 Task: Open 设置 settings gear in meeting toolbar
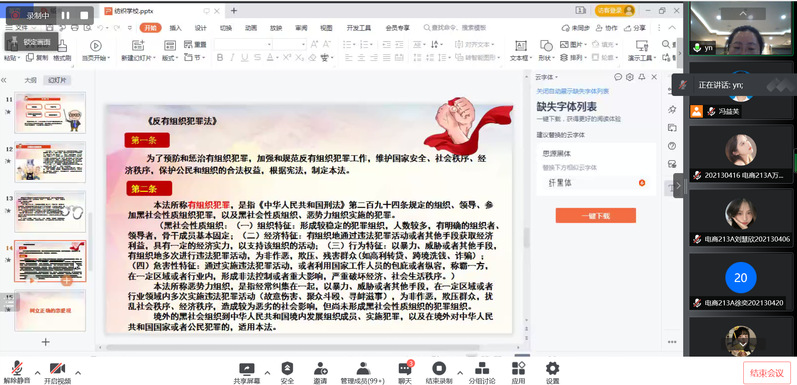point(552,368)
